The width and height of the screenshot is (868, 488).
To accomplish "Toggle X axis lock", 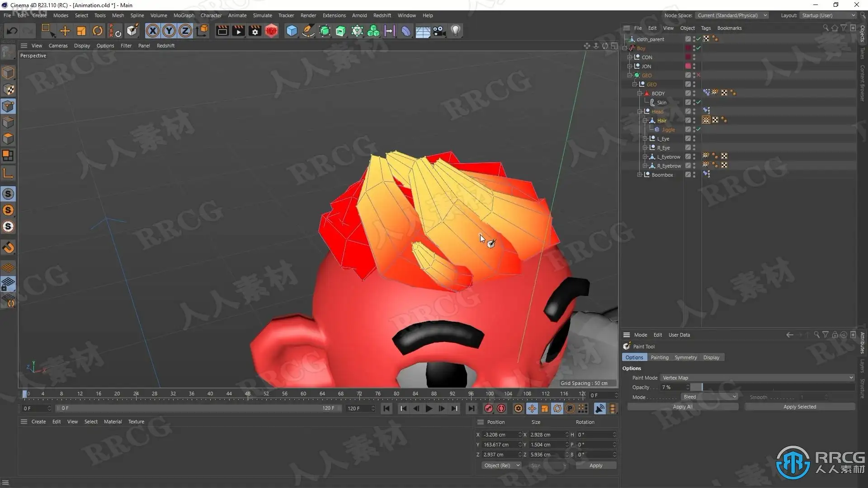I will [153, 31].
